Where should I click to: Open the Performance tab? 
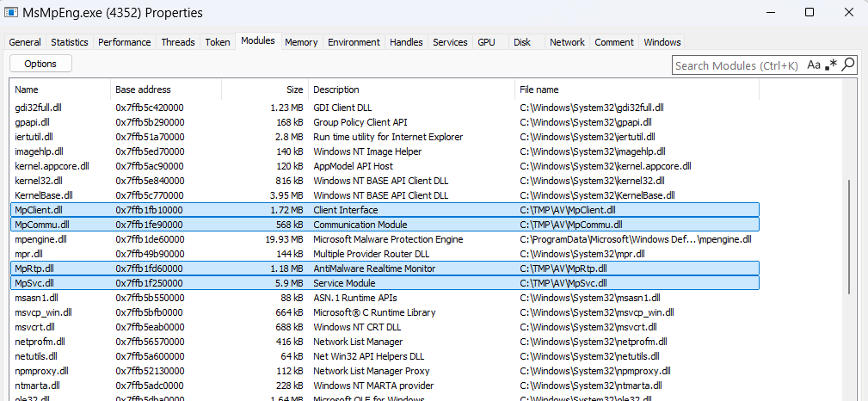pos(125,42)
